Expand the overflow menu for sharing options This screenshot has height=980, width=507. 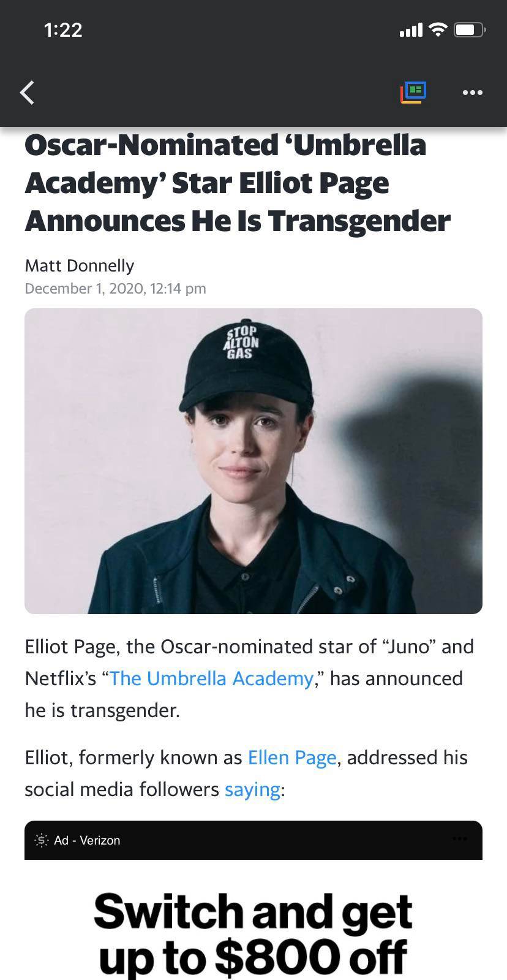(472, 93)
